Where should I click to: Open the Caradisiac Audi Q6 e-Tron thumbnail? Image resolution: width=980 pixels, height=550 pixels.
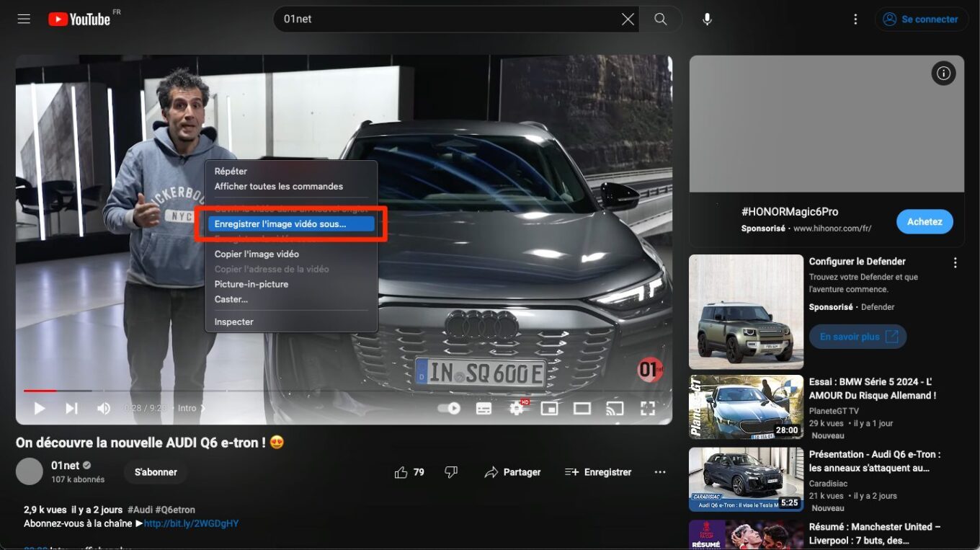click(746, 479)
